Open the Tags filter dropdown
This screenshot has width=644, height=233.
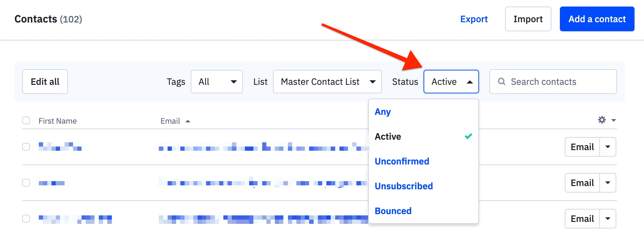217,82
